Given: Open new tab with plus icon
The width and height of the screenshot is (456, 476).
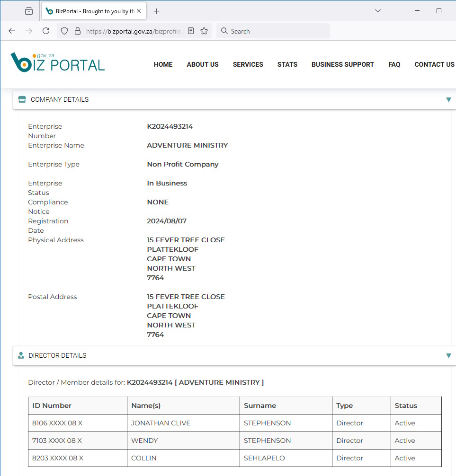Looking at the screenshot, I should click(x=157, y=11).
